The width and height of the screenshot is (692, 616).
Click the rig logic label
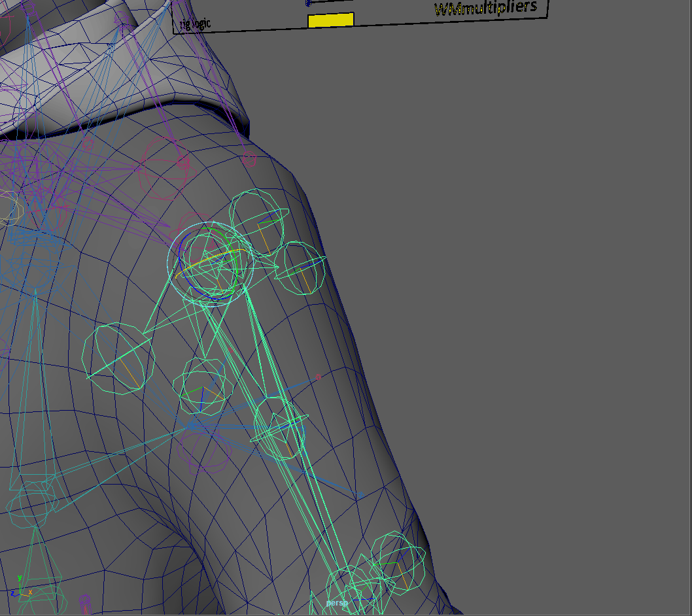point(196,24)
